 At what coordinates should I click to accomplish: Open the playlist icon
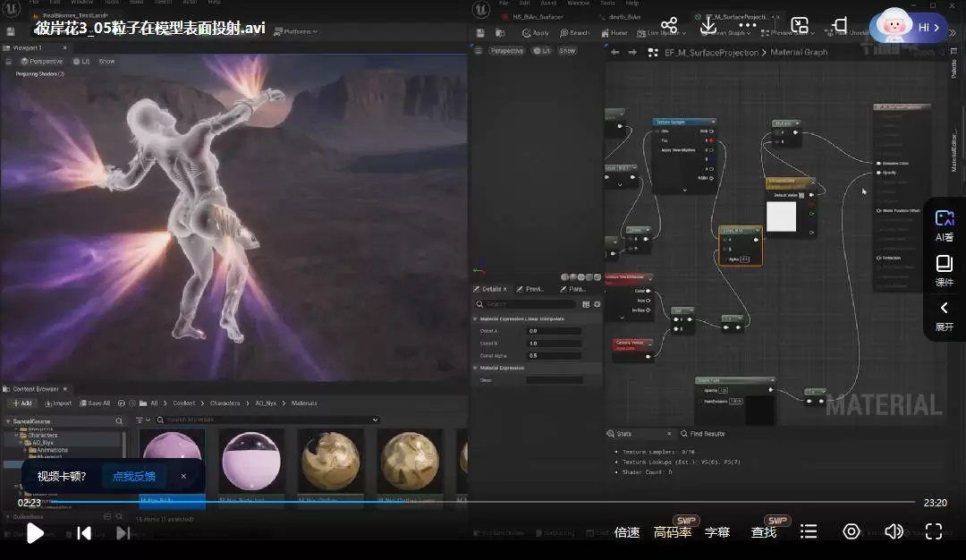click(809, 531)
